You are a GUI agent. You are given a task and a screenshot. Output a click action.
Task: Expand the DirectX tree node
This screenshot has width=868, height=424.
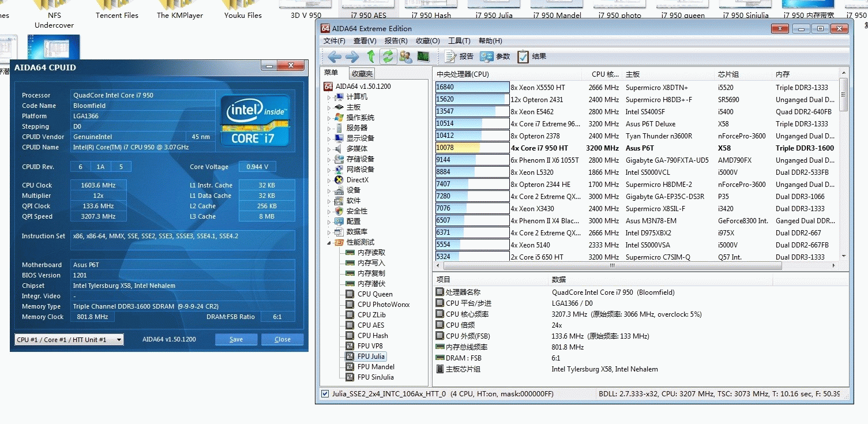(329, 180)
